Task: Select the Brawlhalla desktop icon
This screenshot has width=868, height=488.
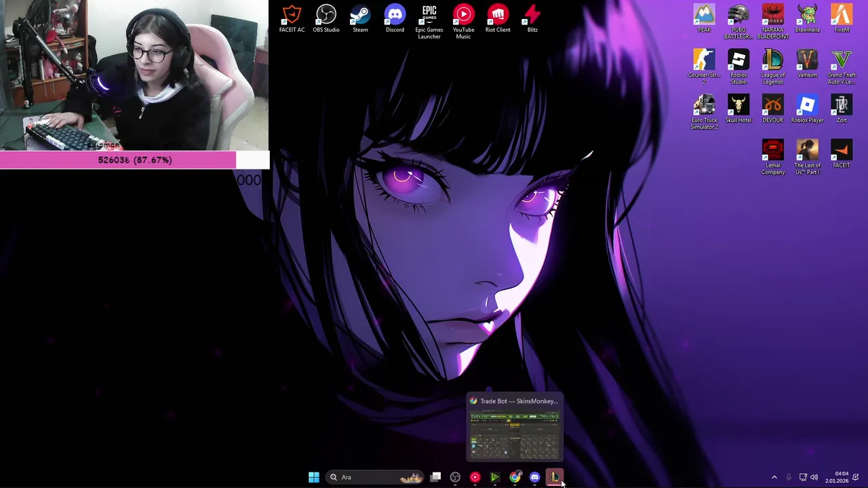Action: pos(807,18)
